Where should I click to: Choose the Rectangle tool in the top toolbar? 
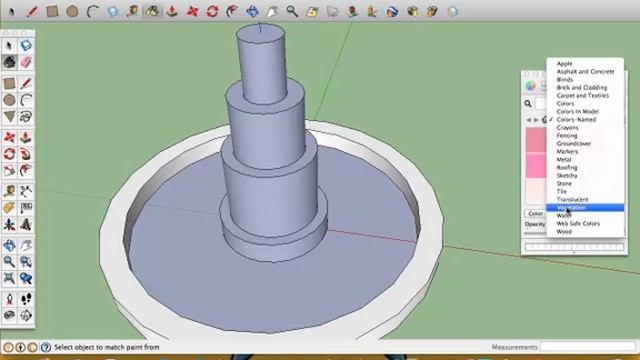(x=52, y=11)
